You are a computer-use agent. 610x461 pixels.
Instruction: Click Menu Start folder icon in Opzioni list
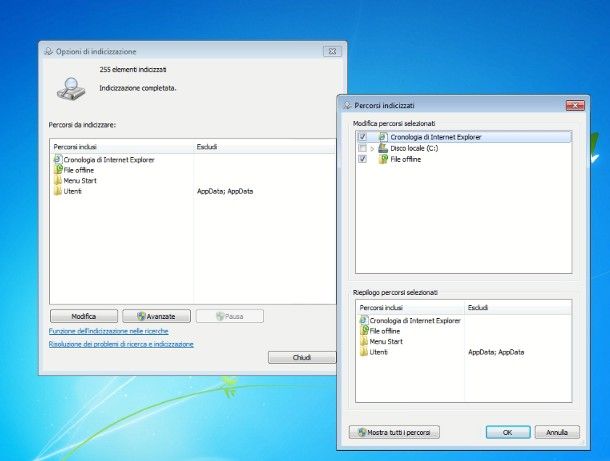point(58,180)
